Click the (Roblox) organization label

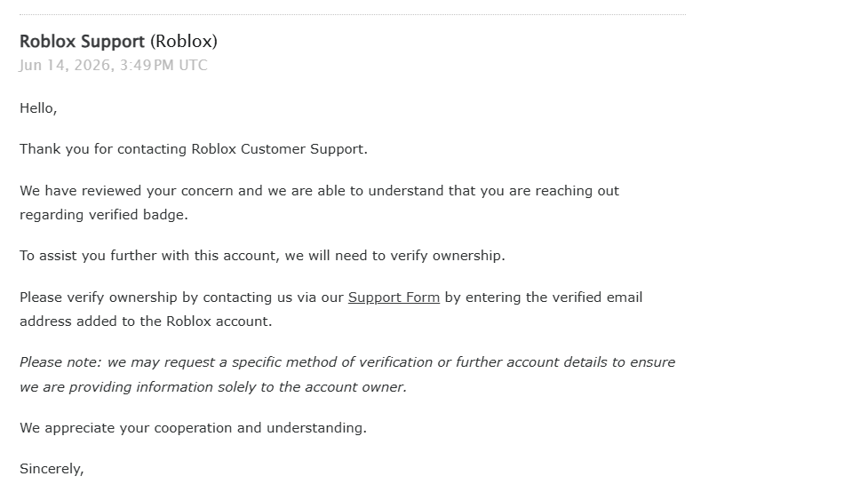pyautogui.click(x=184, y=42)
